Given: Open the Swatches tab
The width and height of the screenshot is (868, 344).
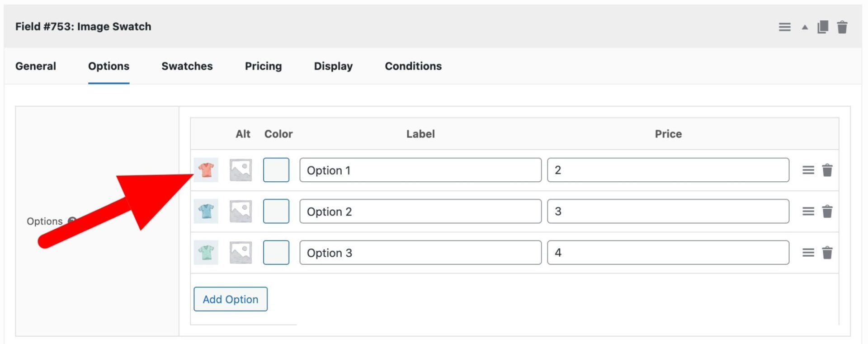Looking at the screenshot, I should (187, 66).
